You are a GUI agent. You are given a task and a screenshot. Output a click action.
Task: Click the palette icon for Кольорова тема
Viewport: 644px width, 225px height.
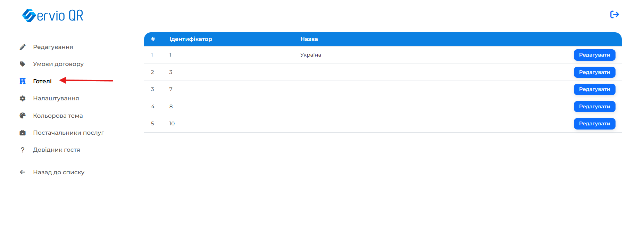[23, 116]
